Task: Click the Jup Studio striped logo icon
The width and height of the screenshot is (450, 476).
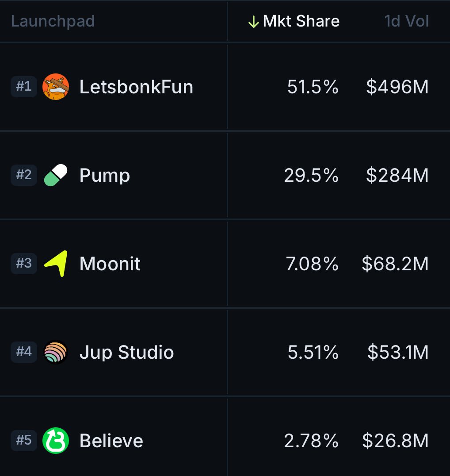Action: 56,352
